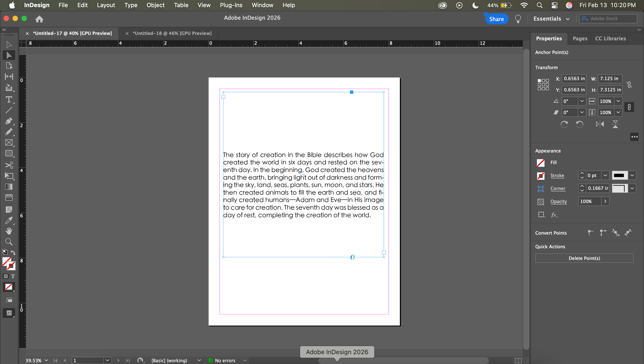Switch to the Untitled-18 document tab
The width and height of the screenshot is (644, 364).
(172, 33)
